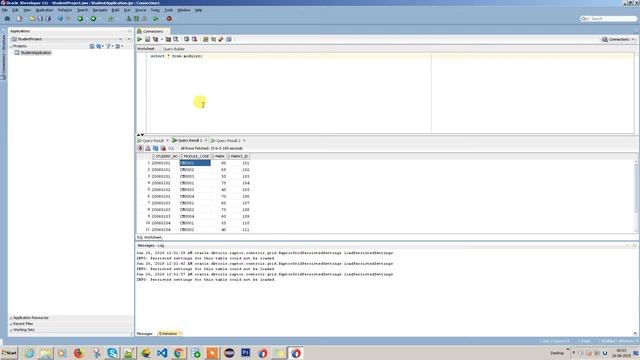
Task: Click the print icon in the query results toolbar
Action: pos(148,148)
